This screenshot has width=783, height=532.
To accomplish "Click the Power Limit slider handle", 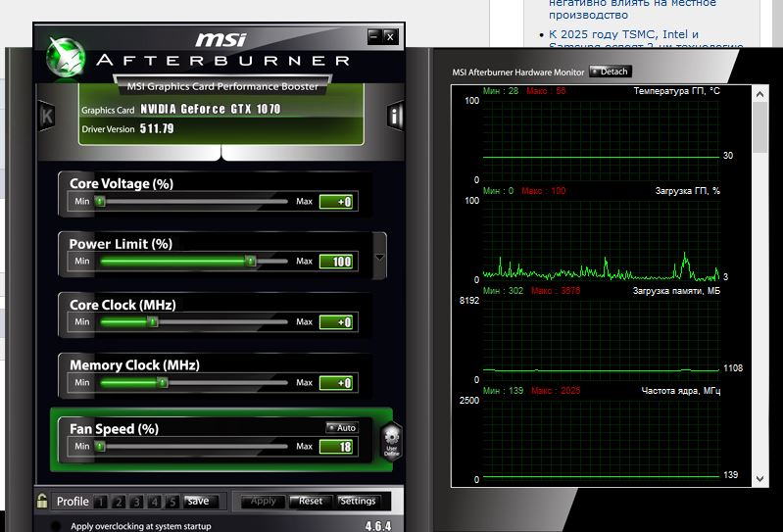I will [251, 261].
